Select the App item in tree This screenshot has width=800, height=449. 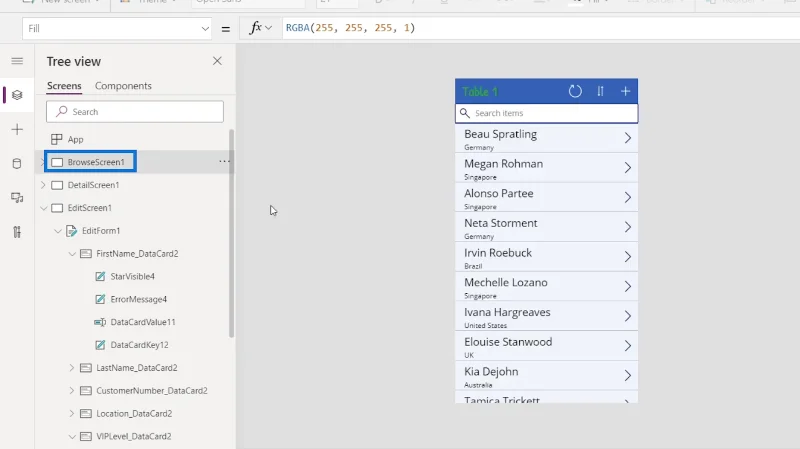coord(76,139)
